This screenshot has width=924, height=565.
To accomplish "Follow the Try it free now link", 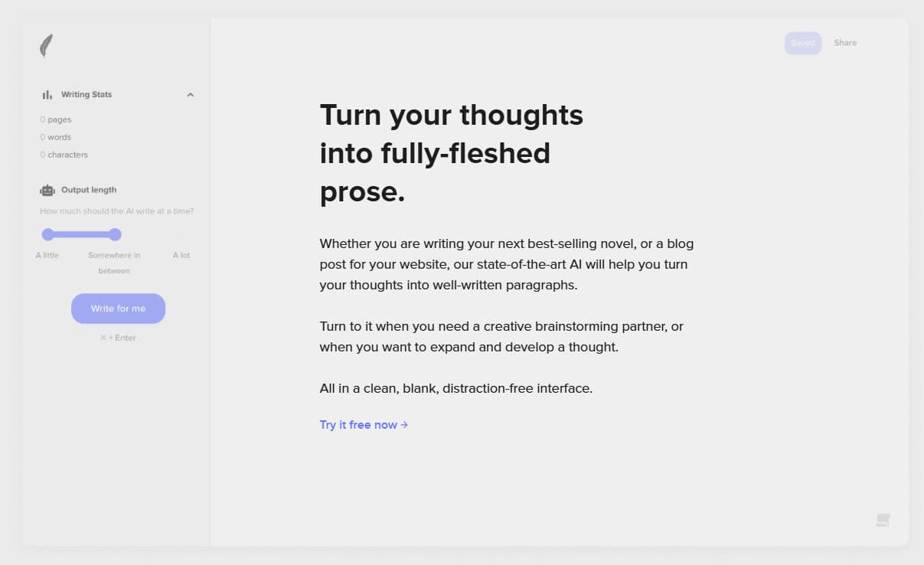I will pos(358,425).
